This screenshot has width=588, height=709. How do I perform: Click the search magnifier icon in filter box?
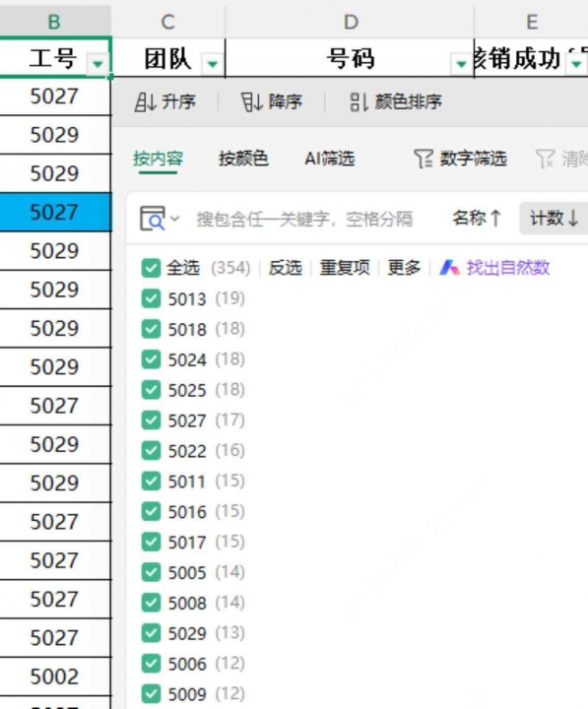153,219
